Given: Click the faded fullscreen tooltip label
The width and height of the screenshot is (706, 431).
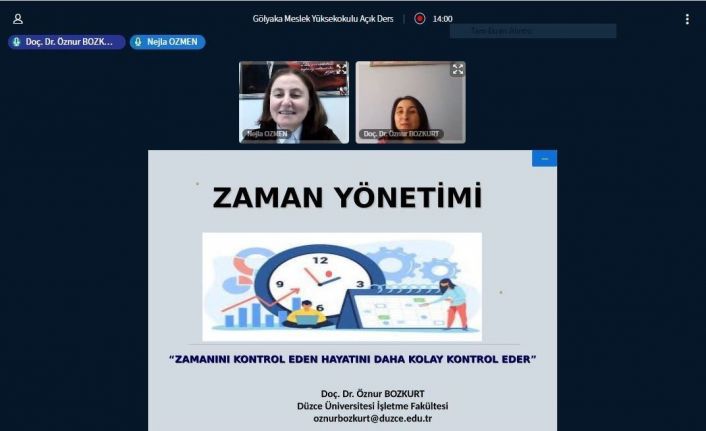Looking at the screenshot, I should pyautogui.click(x=532, y=31).
